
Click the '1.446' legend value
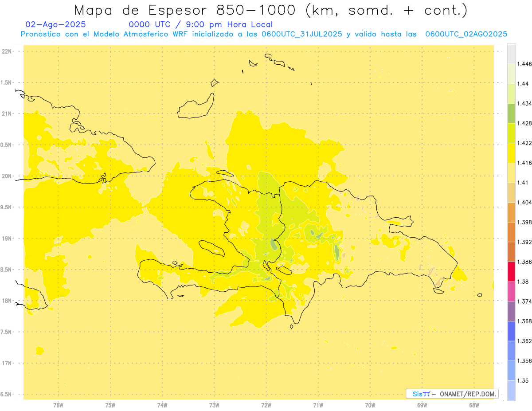tap(525, 64)
